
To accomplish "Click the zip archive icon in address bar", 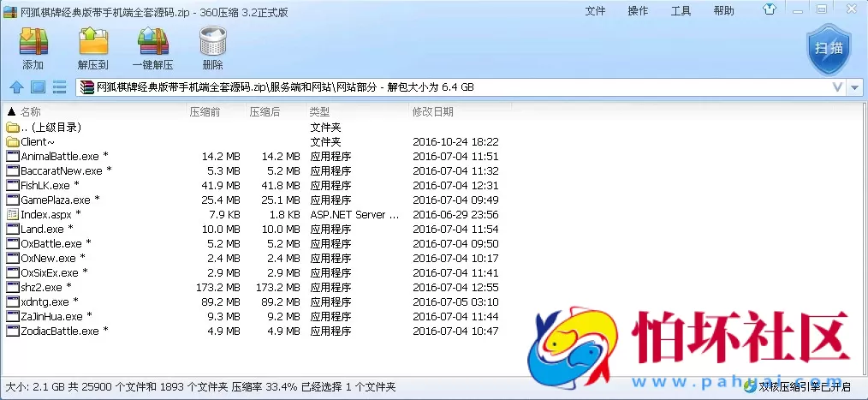I will [87, 87].
